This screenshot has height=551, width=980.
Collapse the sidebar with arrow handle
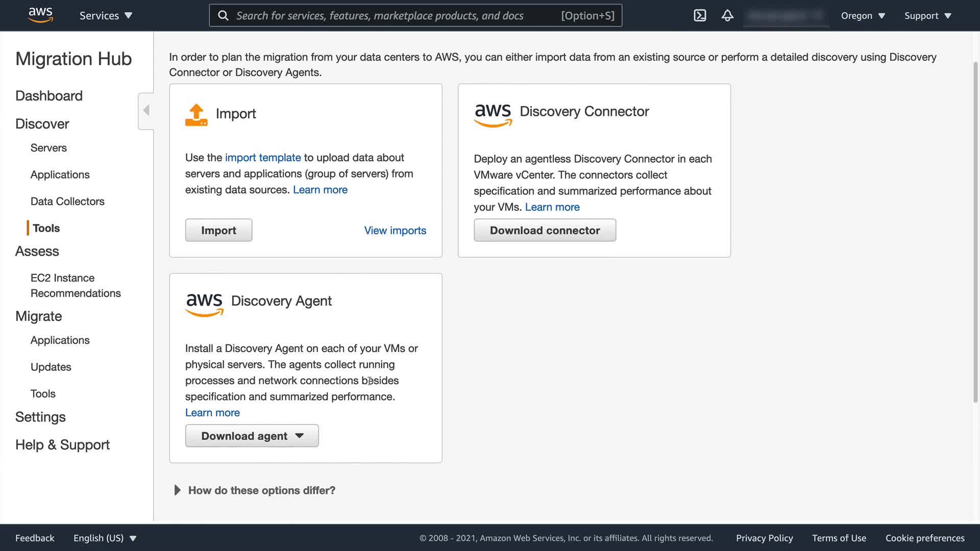pos(146,111)
